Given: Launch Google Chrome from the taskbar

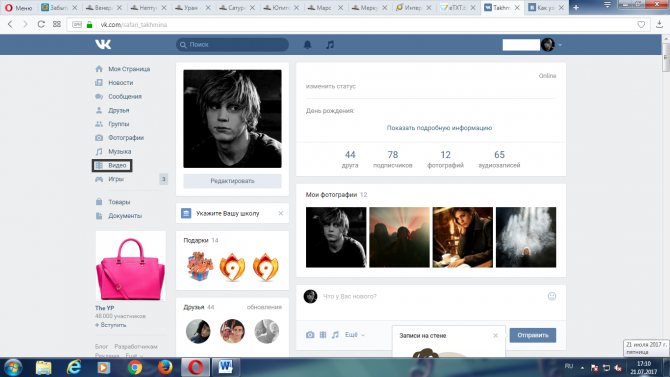Looking at the screenshot, I should [135, 367].
